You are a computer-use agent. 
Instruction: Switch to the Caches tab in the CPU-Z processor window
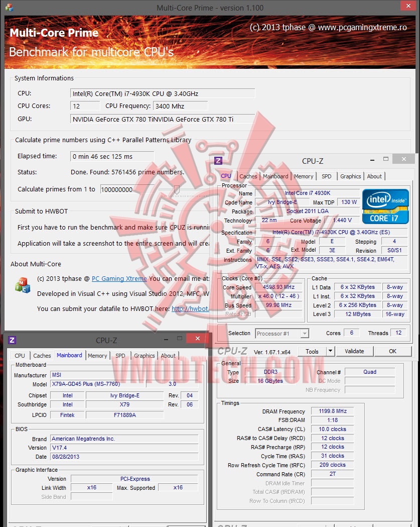coord(248,176)
